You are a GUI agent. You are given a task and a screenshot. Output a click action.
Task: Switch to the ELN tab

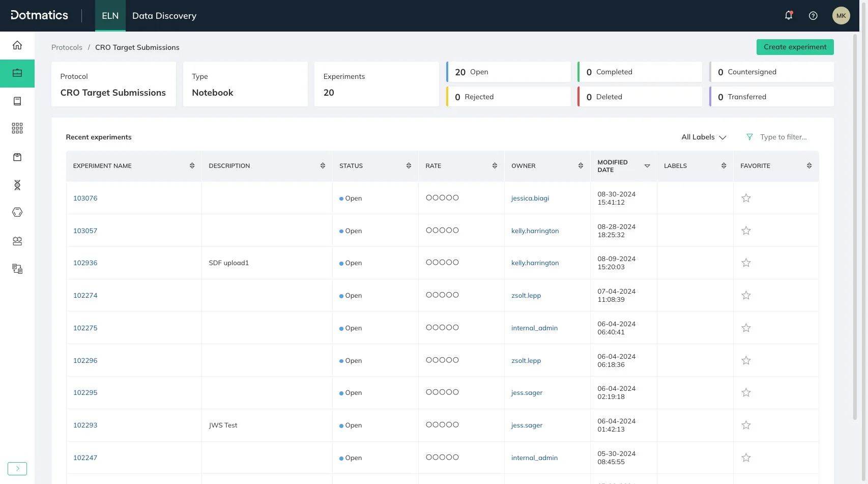[x=110, y=16]
